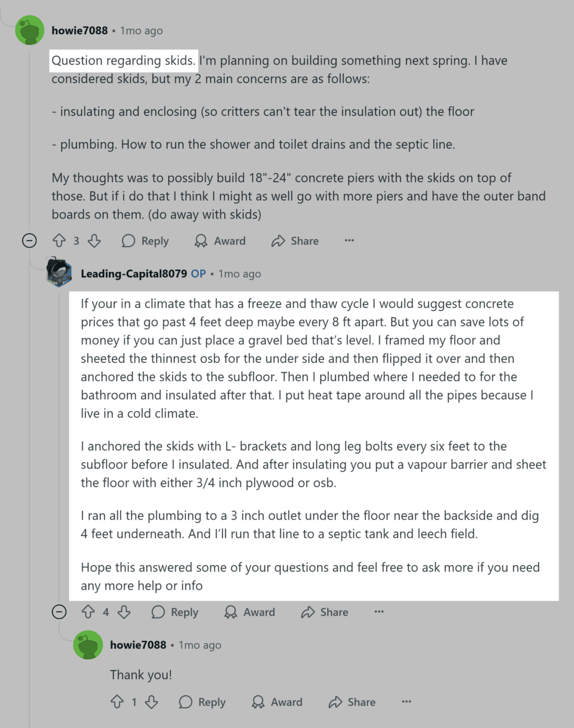The width and height of the screenshot is (574, 728).
Task: Collapse howie7088's question thread
Action: 29,240
